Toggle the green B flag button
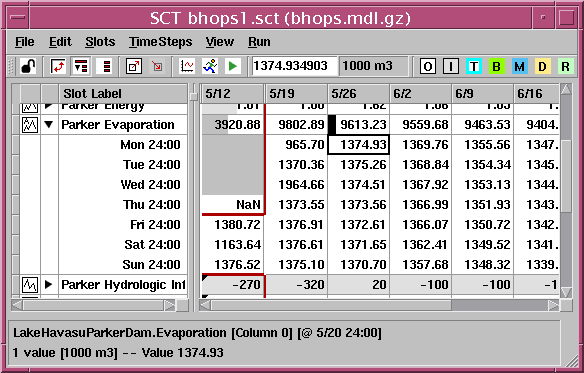584x373 pixels. click(x=496, y=67)
